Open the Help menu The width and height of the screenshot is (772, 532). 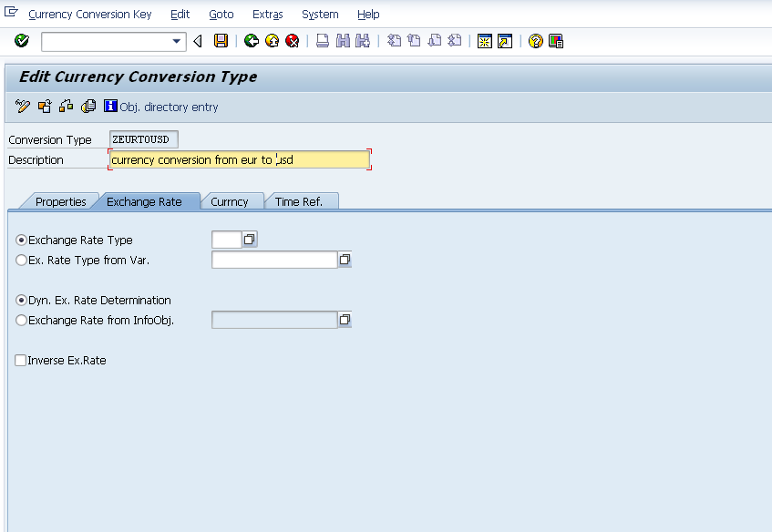tap(368, 15)
